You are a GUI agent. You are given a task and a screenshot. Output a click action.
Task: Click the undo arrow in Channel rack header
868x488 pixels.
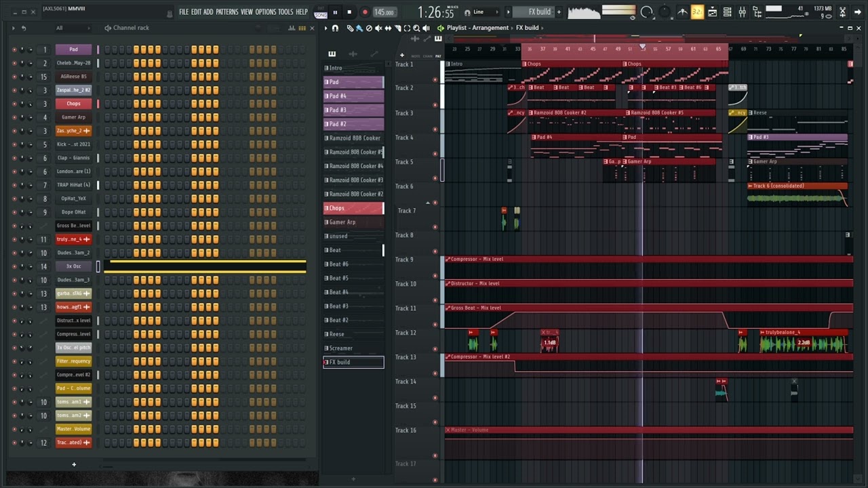pyautogui.click(x=24, y=28)
